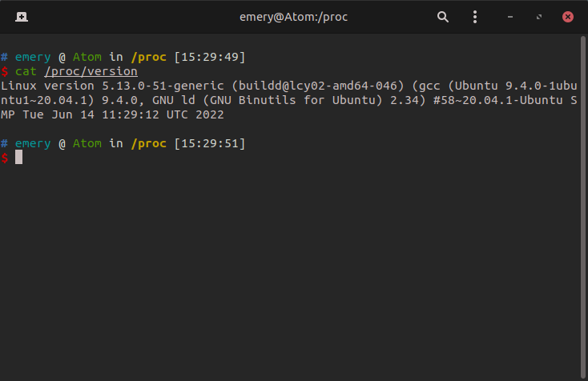Click the red $ before the cat command
Screen dimensions: 588x381
click(5, 71)
